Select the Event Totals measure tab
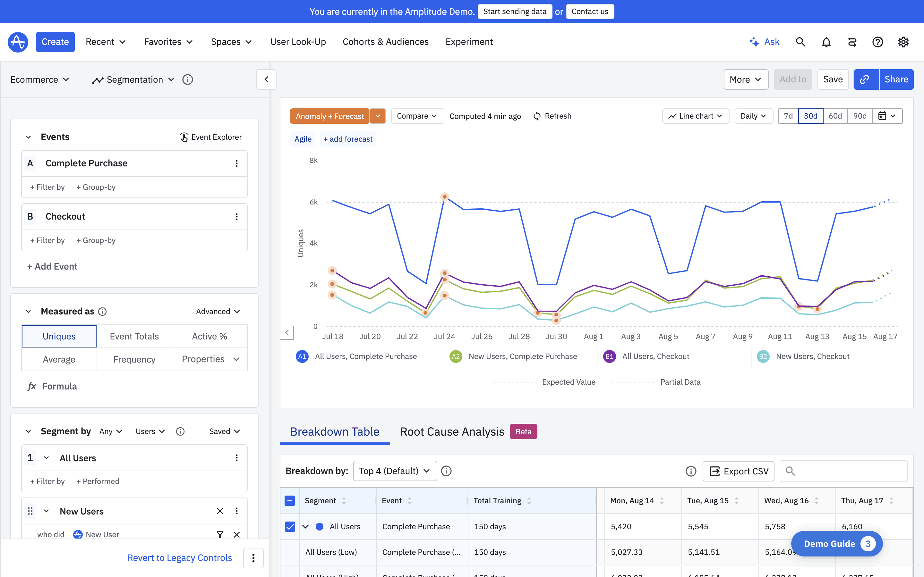 (134, 336)
